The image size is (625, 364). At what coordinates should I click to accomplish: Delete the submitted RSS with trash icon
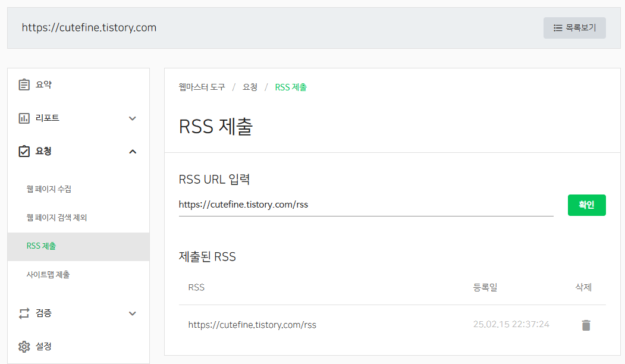pyautogui.click(x=586, y=325)
